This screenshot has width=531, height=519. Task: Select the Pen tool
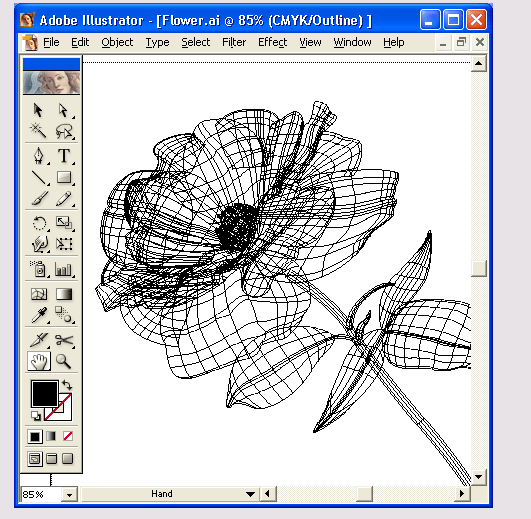[x=39, y=156]
